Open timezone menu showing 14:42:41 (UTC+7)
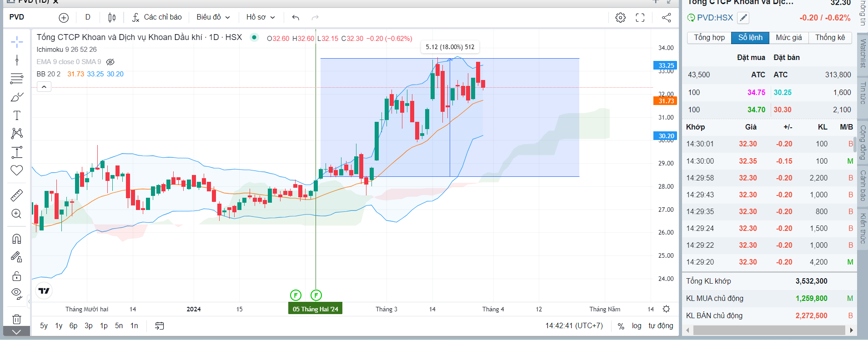 (574, 326)
